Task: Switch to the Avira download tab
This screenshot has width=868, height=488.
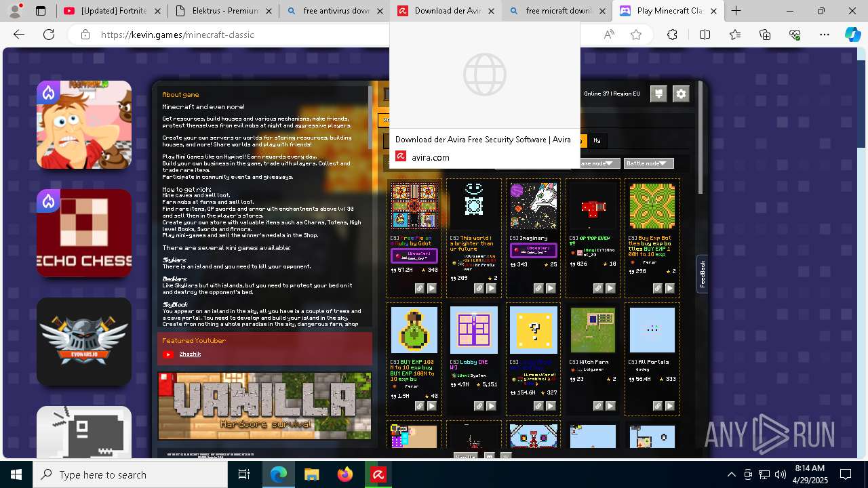Action: tap(446, 11)
